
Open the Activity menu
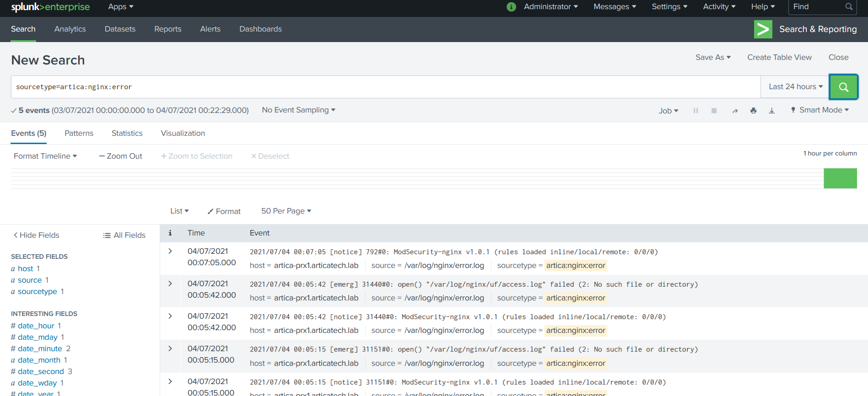[719, 6]
